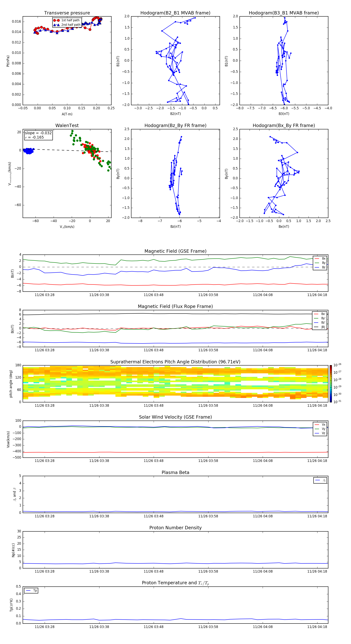Click the 'Vx' velocity legend entry
Viewport: 351px width, 644px height.
pos(320,425)
